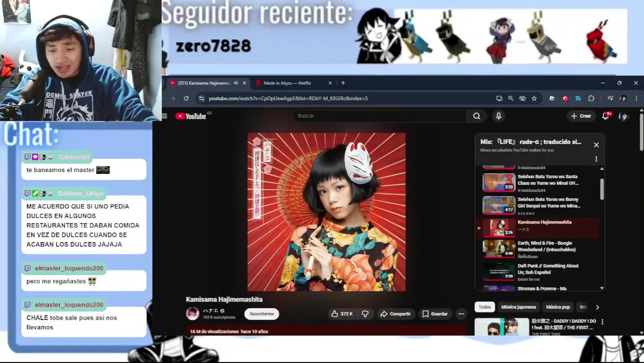Open more actions ellipsis below video
The height and width of the screenshot is (363, 644).
(461, 314)
